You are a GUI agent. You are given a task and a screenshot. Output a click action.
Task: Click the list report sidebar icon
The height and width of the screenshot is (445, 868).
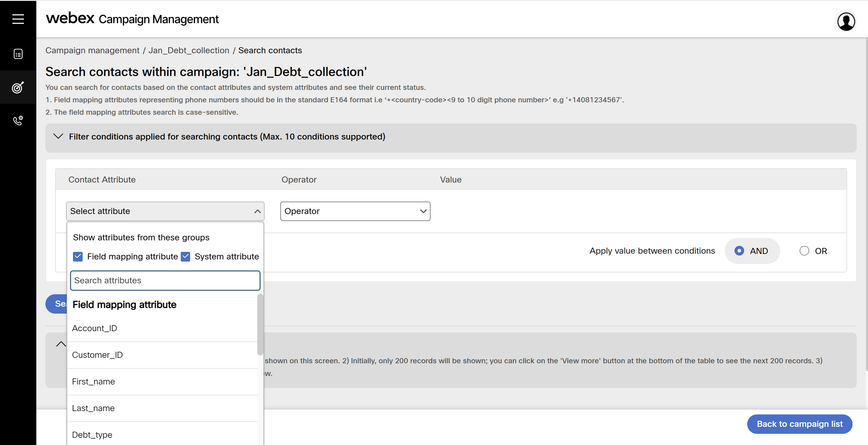(x=18, y=54)
